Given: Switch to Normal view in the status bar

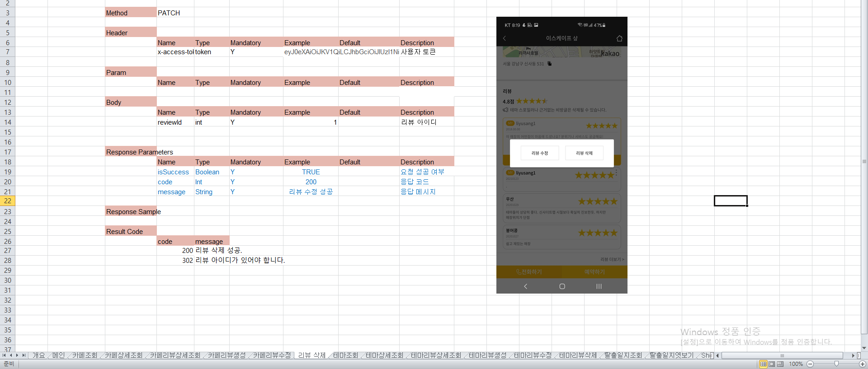Looking at the screenshot, I should 763,364.
